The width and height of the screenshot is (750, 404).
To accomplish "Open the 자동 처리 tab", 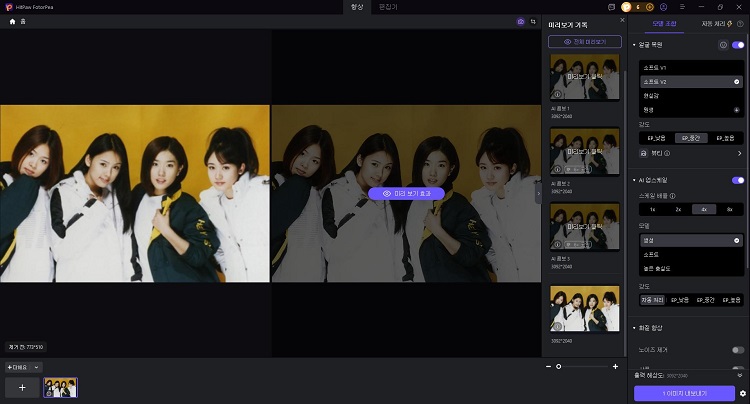I will coord(716,24).
